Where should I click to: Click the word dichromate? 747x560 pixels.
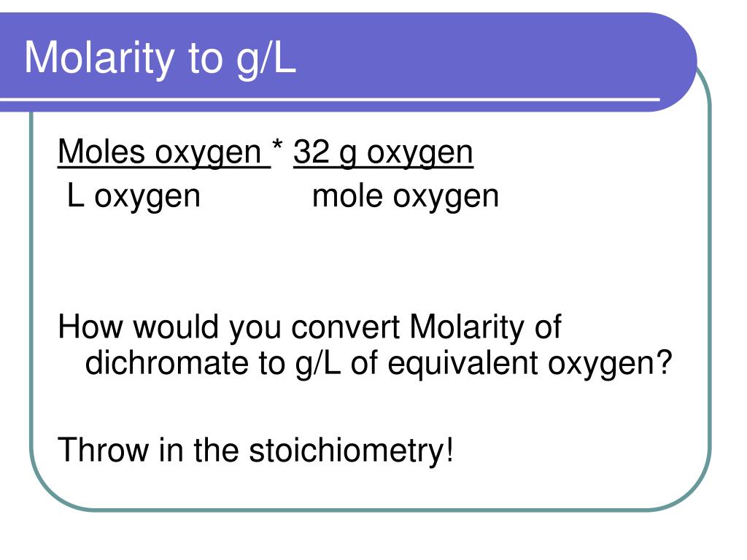[x=167, y=363]
